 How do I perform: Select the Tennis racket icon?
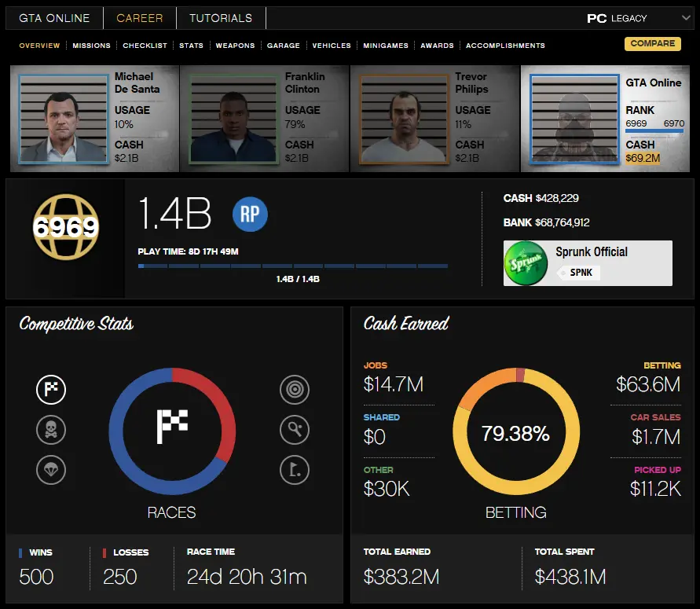[x=295, y=430]
